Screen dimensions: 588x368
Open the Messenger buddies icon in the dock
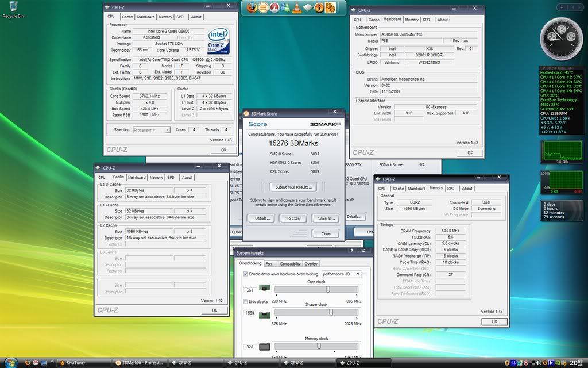tap(286, 7)
